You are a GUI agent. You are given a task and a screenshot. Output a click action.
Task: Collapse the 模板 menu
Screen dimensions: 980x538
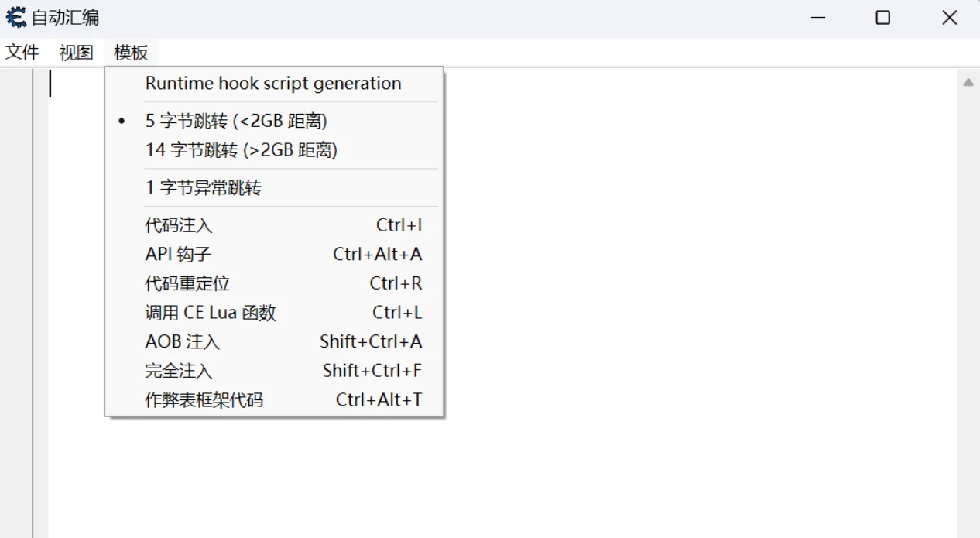(131, 53)
